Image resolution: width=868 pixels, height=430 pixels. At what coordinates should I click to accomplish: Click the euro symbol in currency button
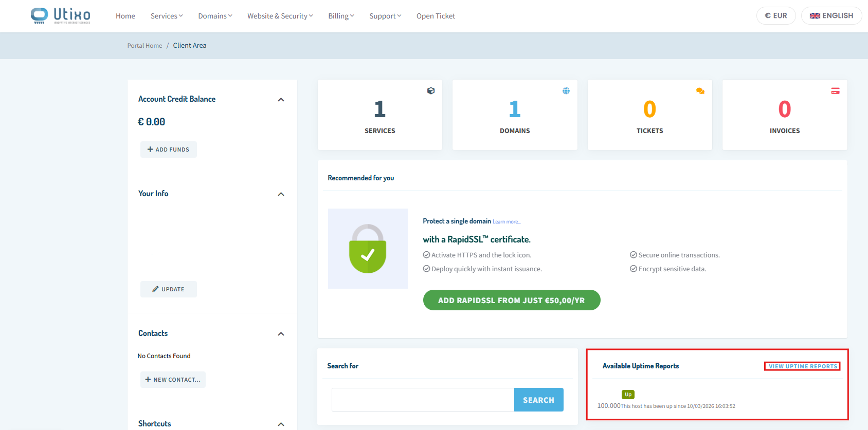pyautogui.click(x=768, y=16)
